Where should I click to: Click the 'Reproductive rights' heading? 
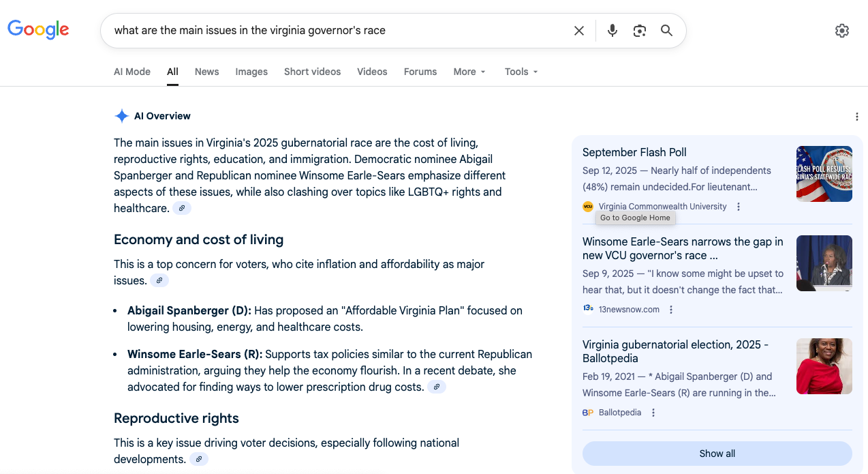click(x=176, y=419)
